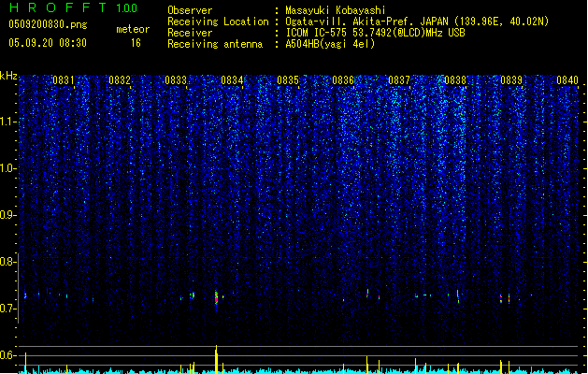Click the 0831 time marker

point(64,80)
